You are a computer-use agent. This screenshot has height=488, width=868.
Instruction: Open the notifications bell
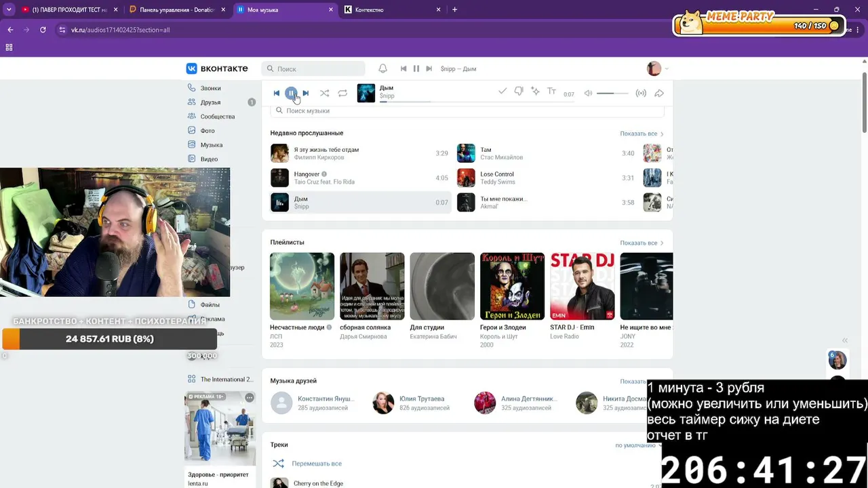pyautogui.click(x=382, y=68)
